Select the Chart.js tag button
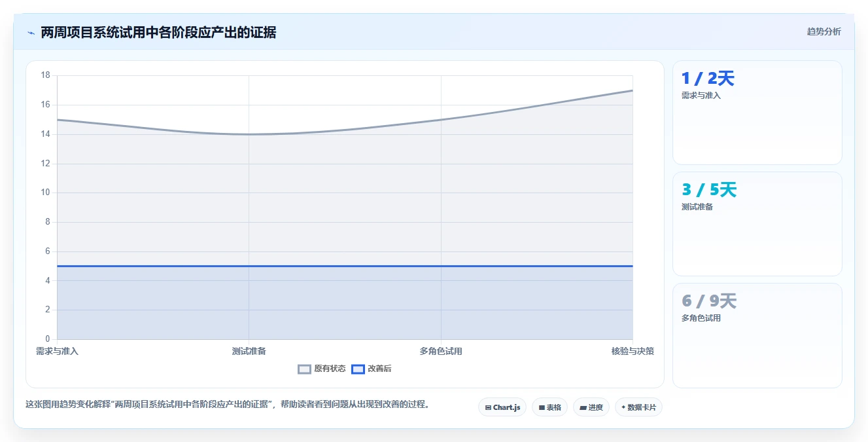The image size is (868, 442). (x=502, y=407)
